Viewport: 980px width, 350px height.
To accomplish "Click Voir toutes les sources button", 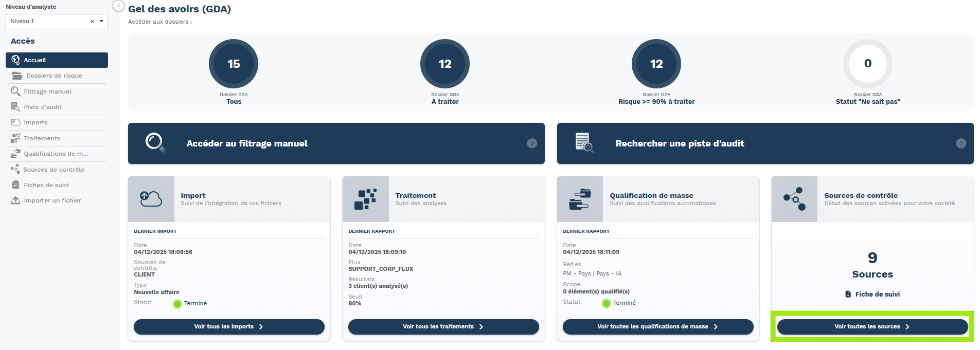I will coord(872,327).
